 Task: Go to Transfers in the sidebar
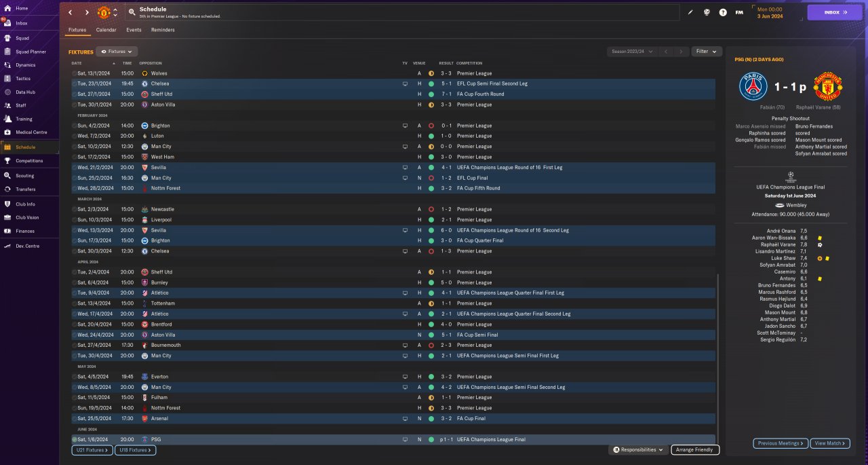29,189
